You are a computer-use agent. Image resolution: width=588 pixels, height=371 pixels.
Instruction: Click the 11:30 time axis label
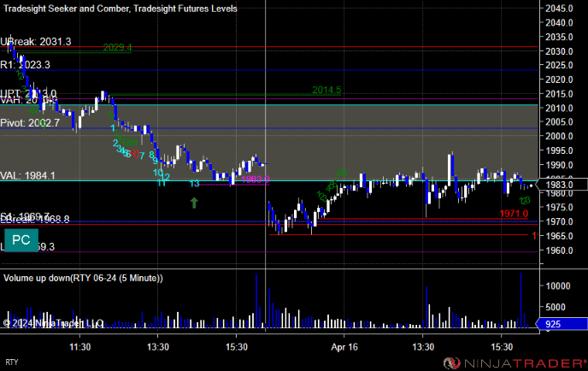point(79,347)
